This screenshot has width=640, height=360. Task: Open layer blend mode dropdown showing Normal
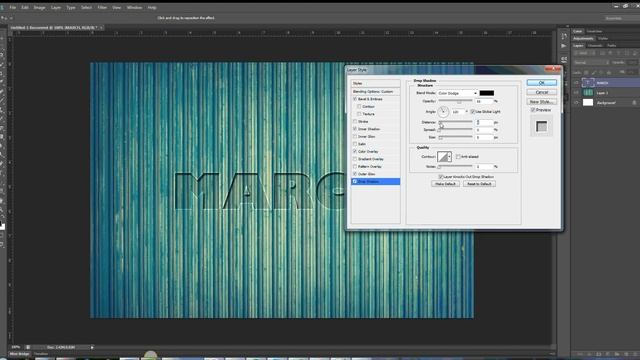[591, 62]
